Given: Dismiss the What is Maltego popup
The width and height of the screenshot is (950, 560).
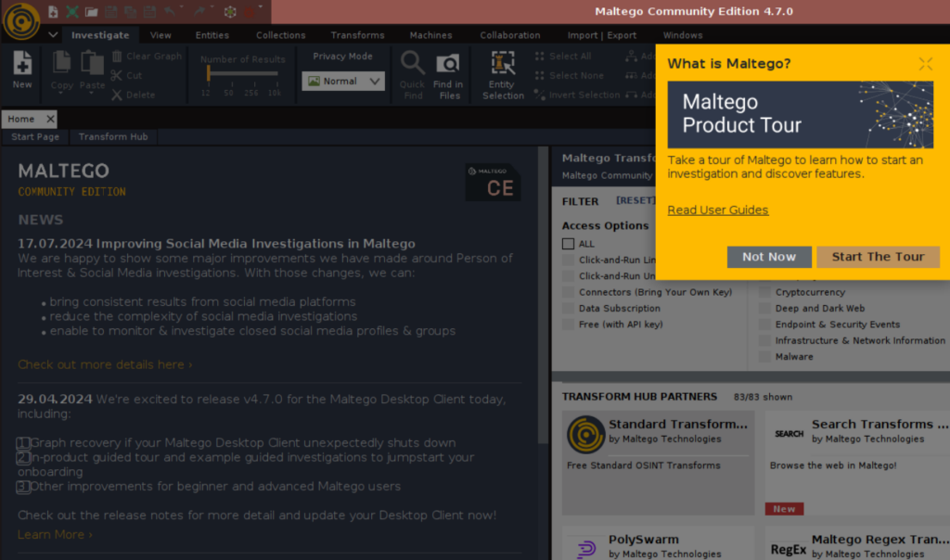Looking at the screenshot, I should (x=925, y=64).
